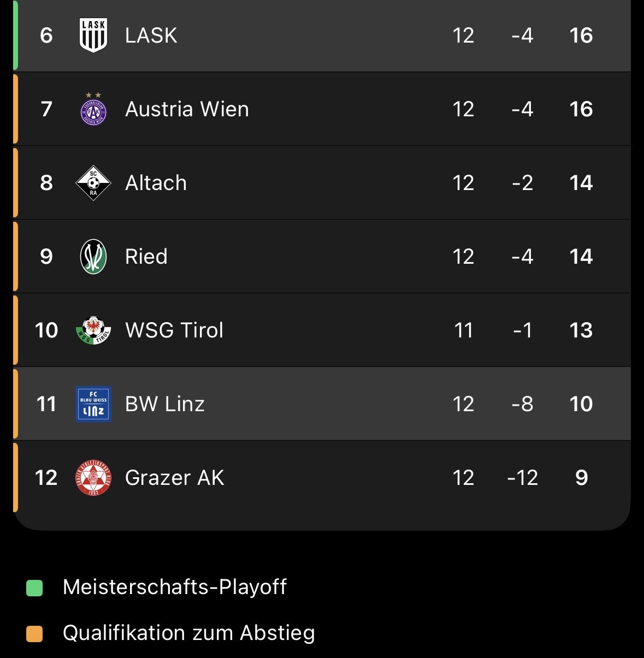The height and width of the screenshot is (658, 644).
Task: Tap the LASK club crest
Action: [x=93, y=35]
